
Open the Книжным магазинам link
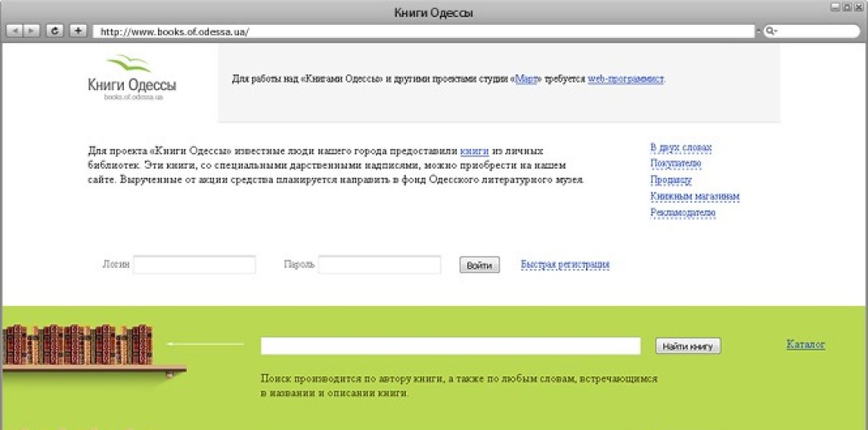tap(694, 197)
